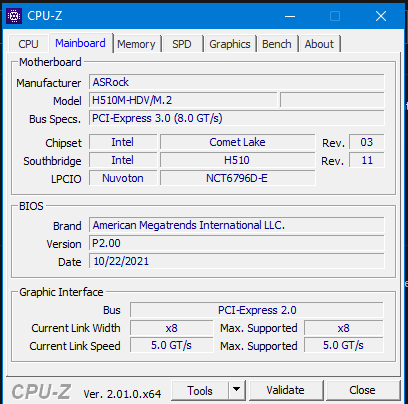Click the H510M-HDV/M.2 model field
This screenshot has width=408, height=404.
click(183, 100)
